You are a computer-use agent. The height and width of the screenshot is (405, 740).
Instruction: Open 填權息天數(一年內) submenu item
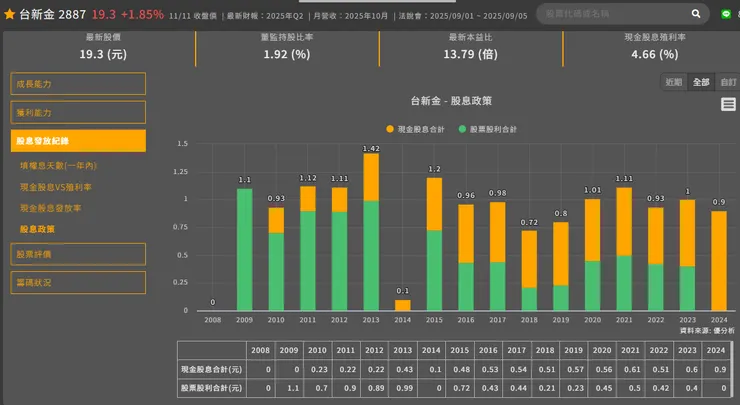pos(58,166)
